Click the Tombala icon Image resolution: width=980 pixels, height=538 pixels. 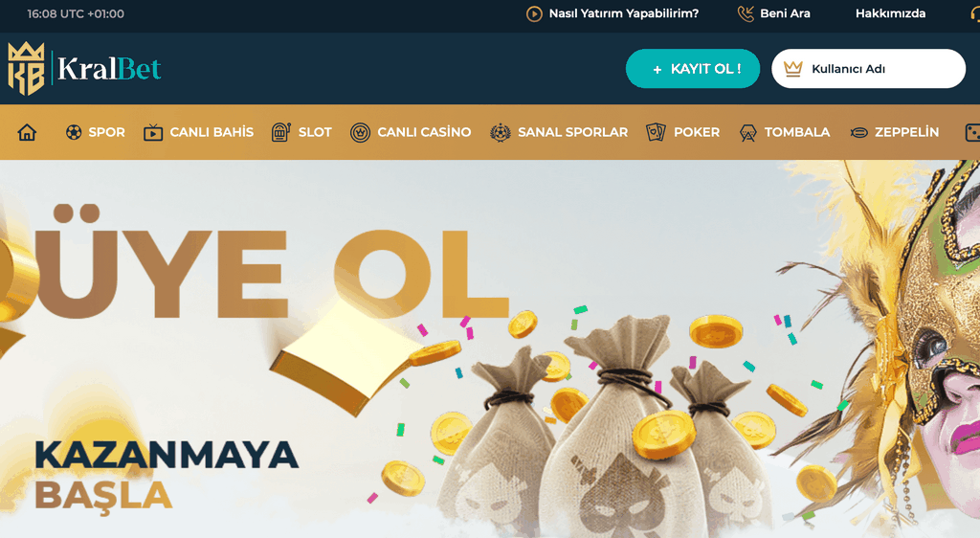(x=747, y=132)
